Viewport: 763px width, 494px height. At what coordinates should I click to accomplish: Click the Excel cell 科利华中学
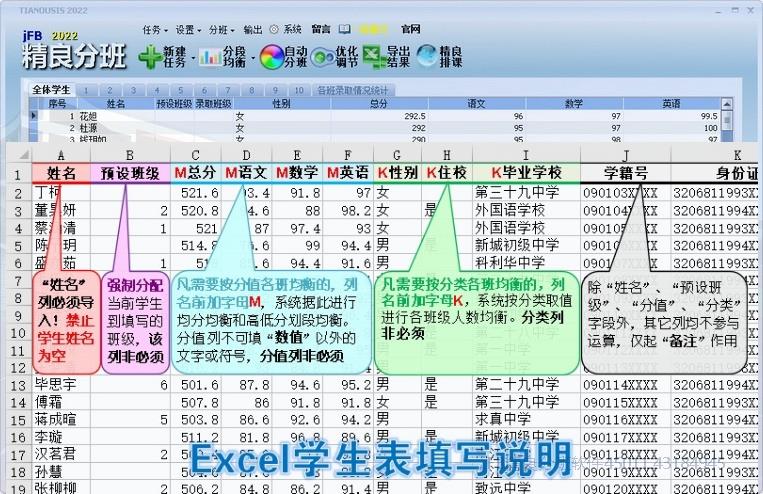[x=526, y=263]
